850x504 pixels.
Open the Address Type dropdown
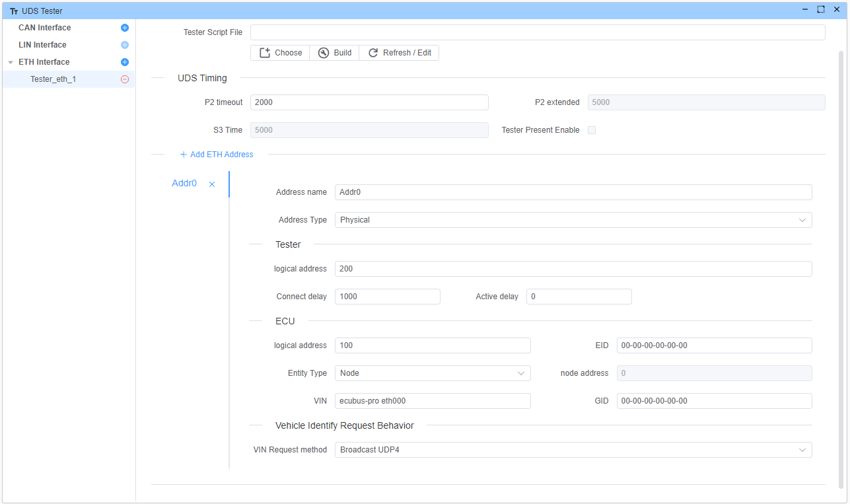pos(573,220)
